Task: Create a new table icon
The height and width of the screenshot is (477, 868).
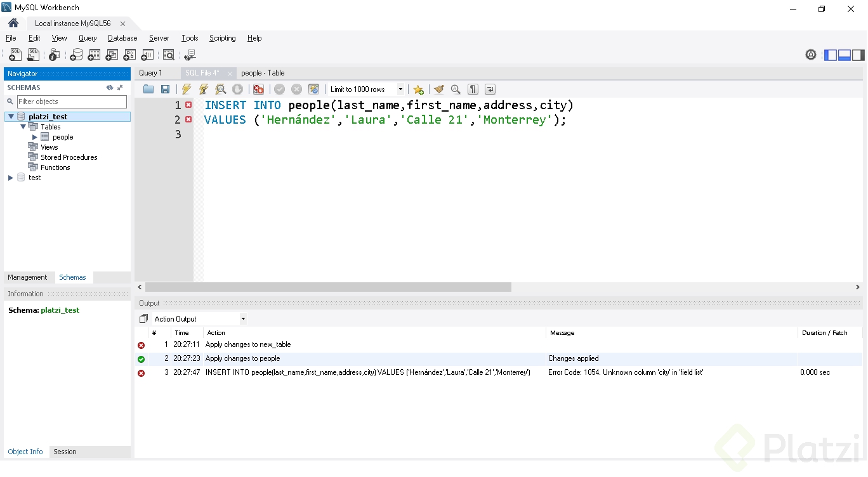Action: click(x=94, y=55)
